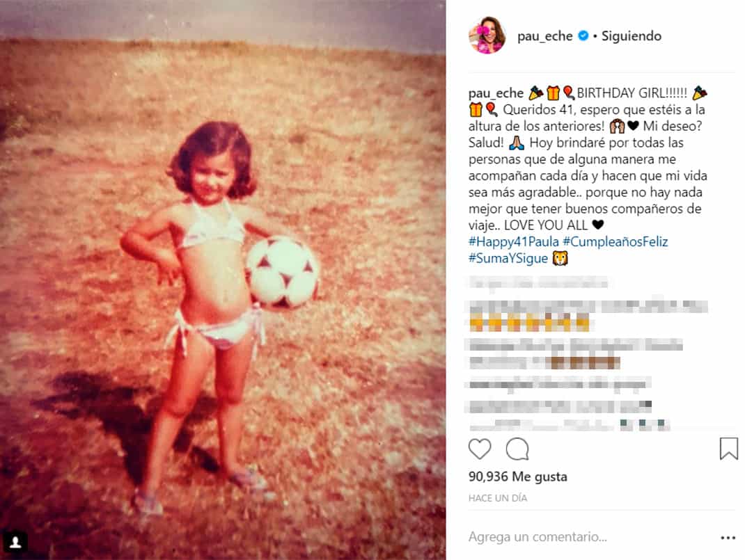
Task: Open the #CumpleañosFeliz hashtag
Action: [x=615, y=241]
